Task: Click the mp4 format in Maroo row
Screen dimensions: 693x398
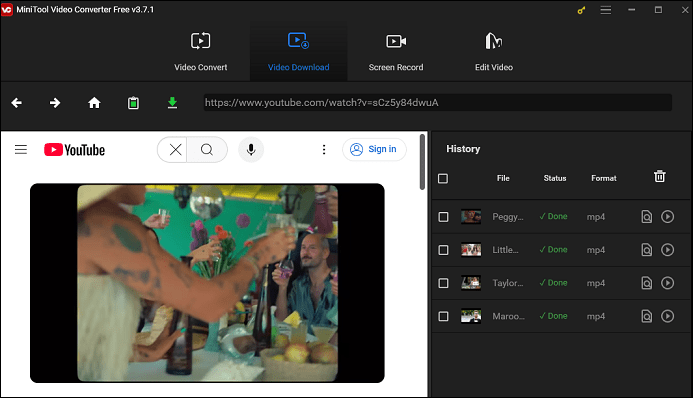Action: (x=596, y=316)
